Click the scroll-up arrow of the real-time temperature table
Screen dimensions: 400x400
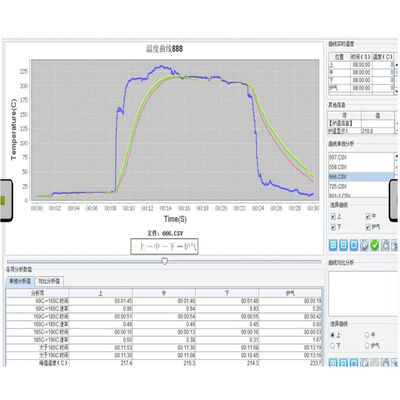pyautogui.click(x=397, y=64)
